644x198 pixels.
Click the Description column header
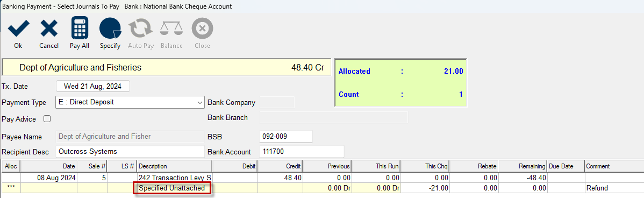[175, 166]
